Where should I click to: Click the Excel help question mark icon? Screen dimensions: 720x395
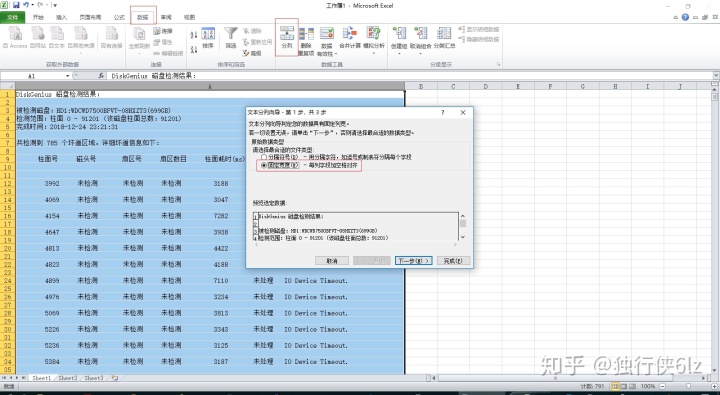pos(685,17)
